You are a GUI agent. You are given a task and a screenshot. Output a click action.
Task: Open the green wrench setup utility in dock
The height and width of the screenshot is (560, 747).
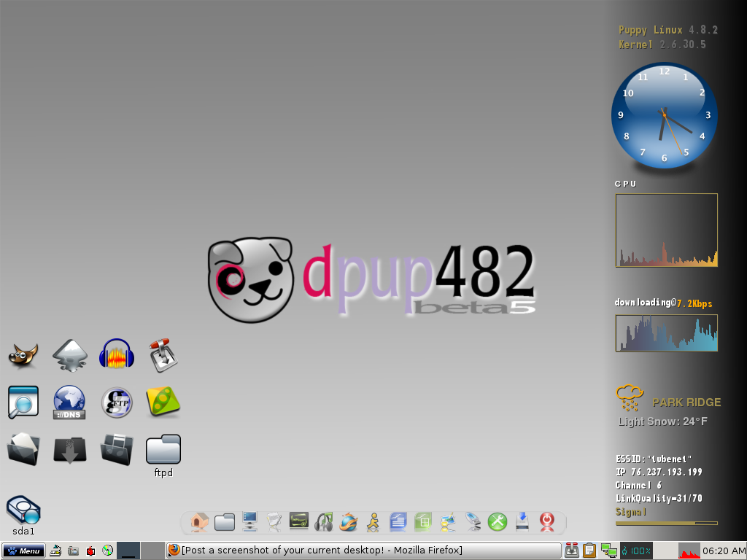coord(498,521)
